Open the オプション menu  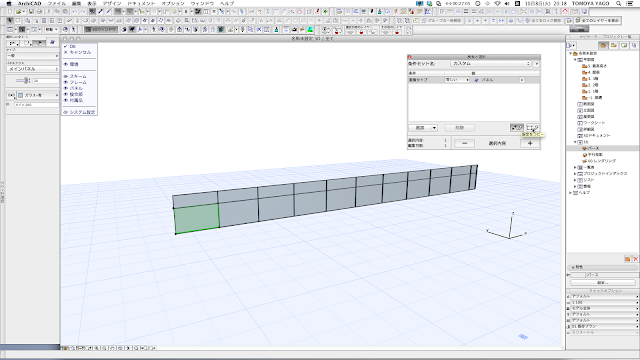pos(173,3)
